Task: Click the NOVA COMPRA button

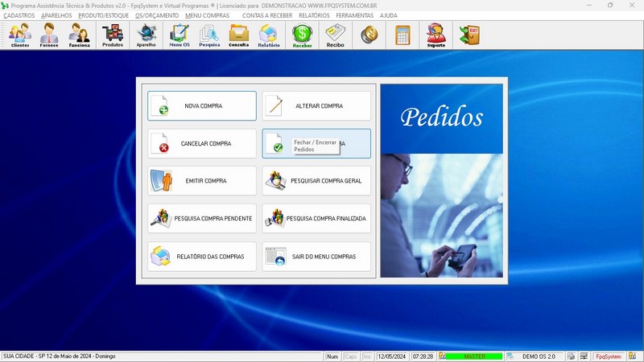Action: coord(202,106)
